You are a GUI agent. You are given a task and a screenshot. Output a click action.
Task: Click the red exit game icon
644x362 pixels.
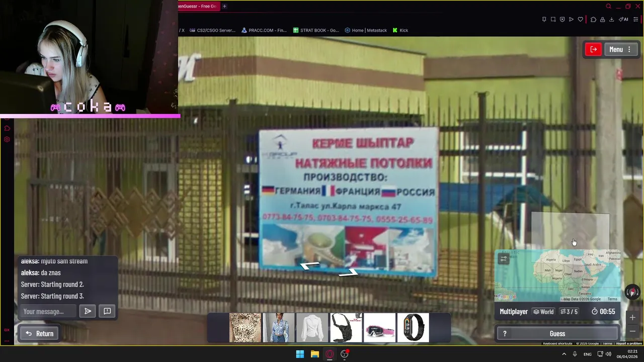point(594,49)
